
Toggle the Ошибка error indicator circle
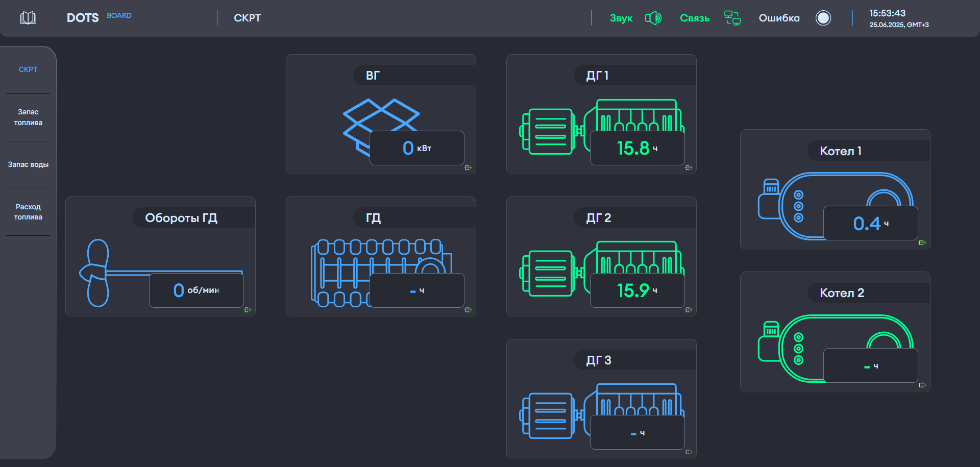(823, 18)
